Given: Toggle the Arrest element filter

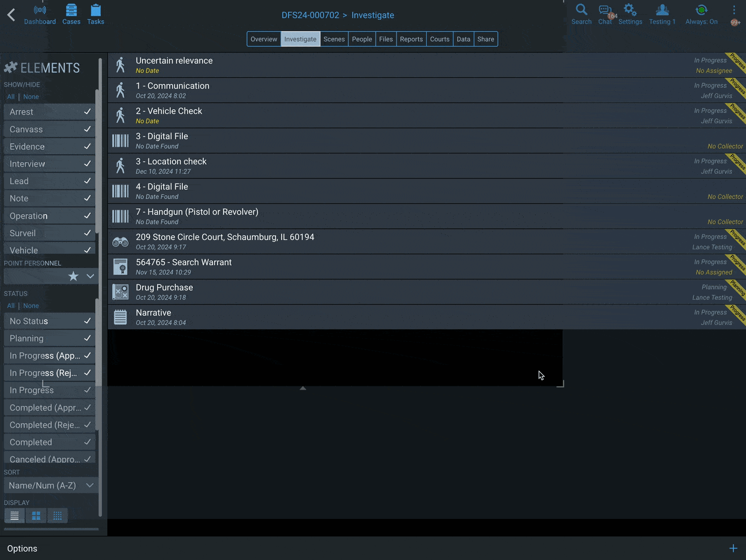Looking at the screenshot, I should (50, 112).
